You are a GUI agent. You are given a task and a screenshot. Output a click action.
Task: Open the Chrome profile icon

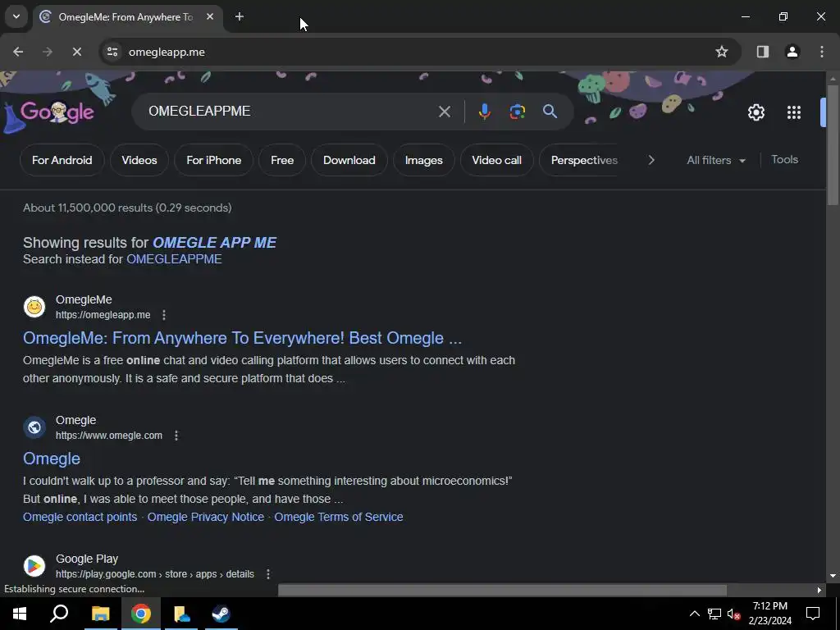tap(792, 52)
